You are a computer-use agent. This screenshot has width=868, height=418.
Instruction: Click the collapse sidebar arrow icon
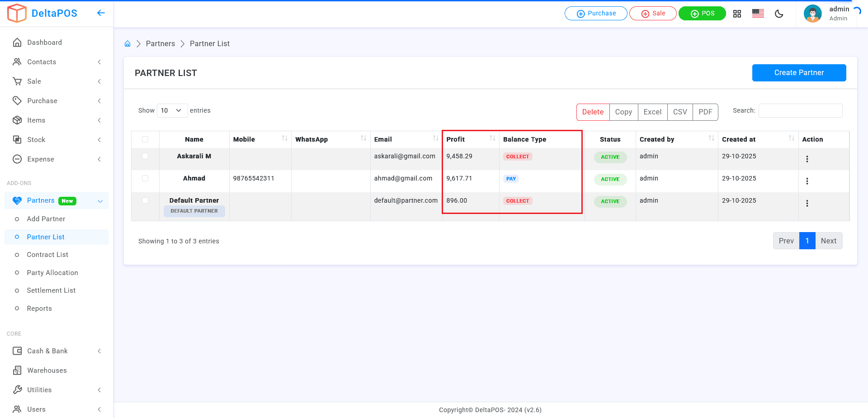(x=101, y=13)
